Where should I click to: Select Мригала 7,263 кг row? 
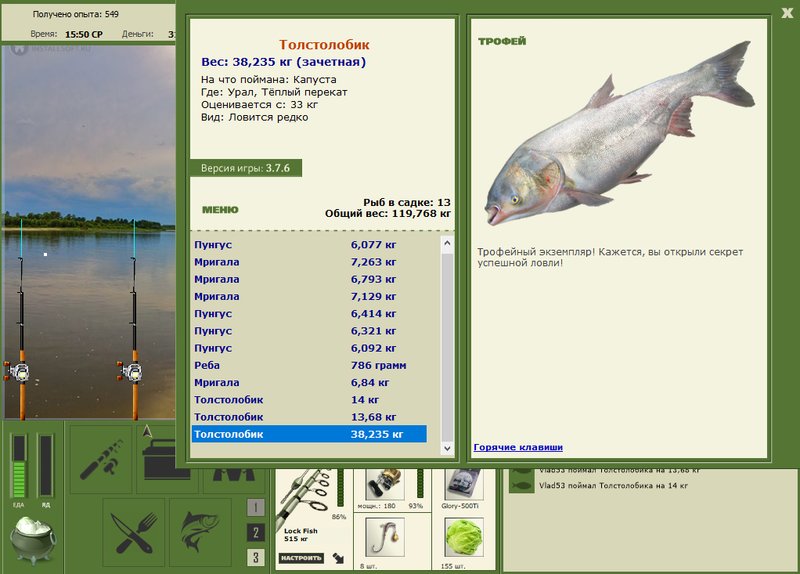310,262
